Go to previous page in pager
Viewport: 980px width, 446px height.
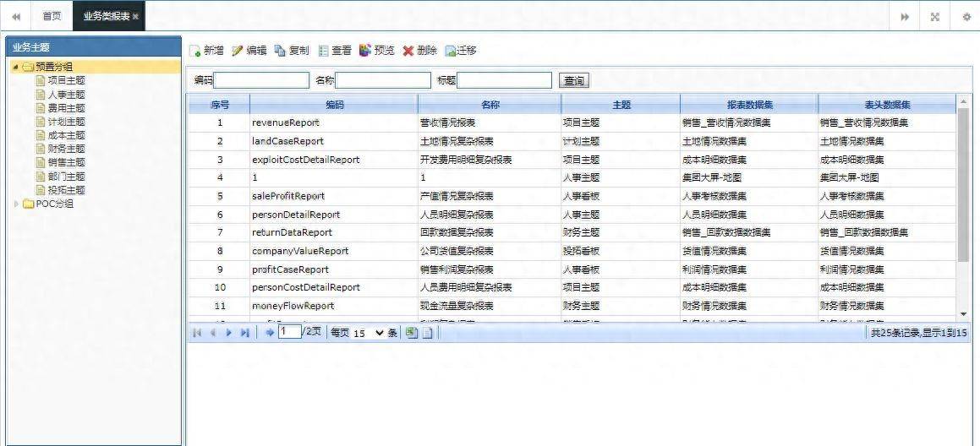pyautogui.click(x=212, y=333)
